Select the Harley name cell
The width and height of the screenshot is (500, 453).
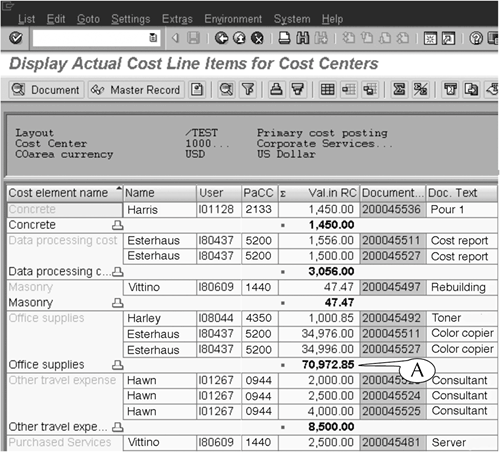pyautogui.click(x=160, y=318)
